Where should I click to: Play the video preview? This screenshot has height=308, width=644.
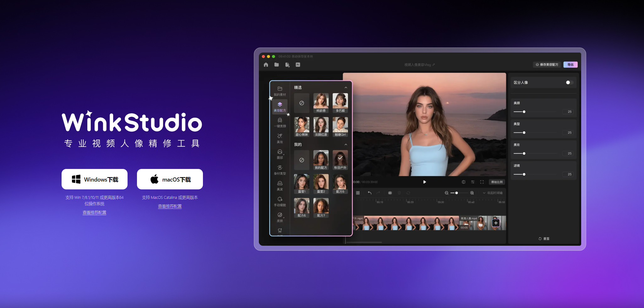coord(424,182)
